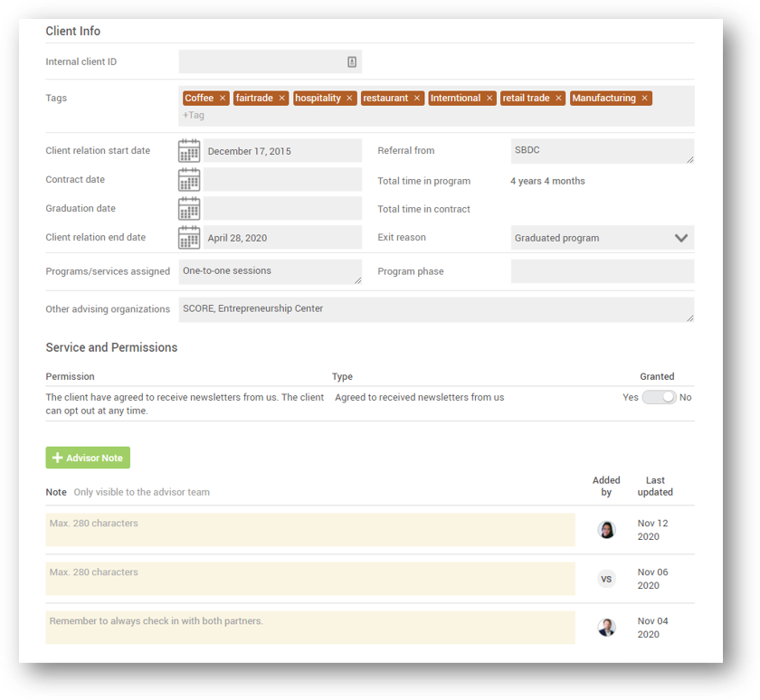Screen dimensions: 760x700
Task: Click the empty Graduation date field
Action: pyautogui.click(x=282, y=208)
